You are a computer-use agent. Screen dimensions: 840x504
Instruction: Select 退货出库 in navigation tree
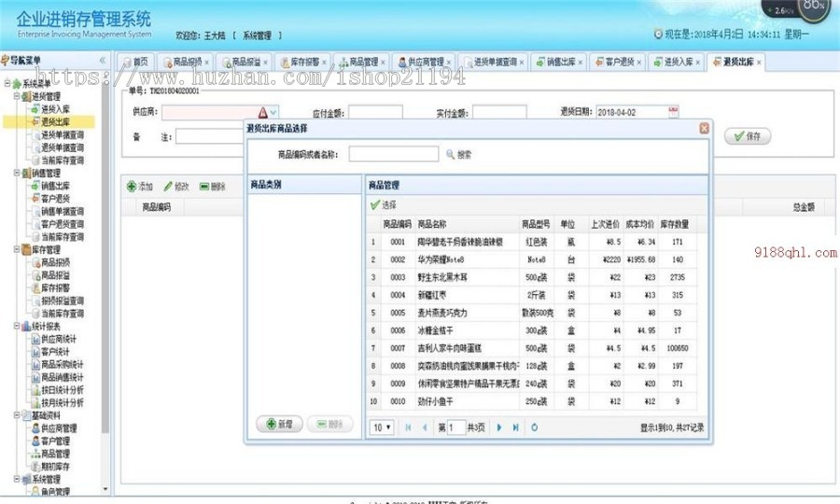point(55,122)
